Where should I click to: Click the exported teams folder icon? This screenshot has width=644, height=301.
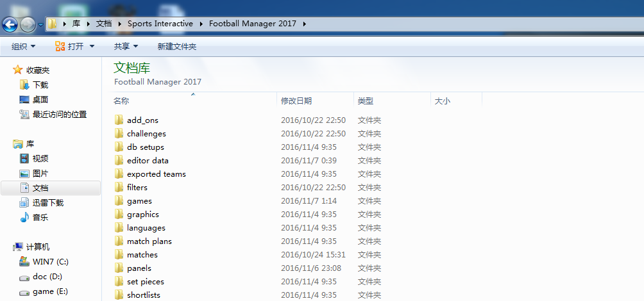click(x=119, y=174)
